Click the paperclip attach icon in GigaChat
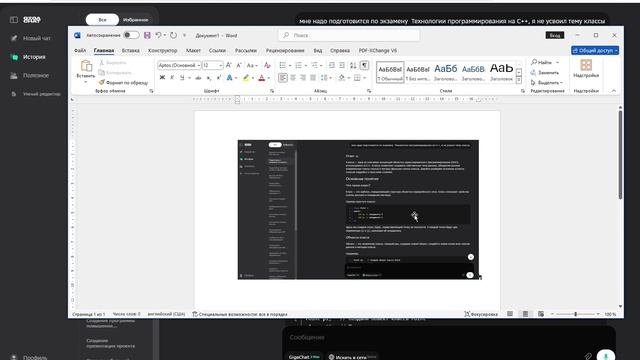 tap(588, 357)
